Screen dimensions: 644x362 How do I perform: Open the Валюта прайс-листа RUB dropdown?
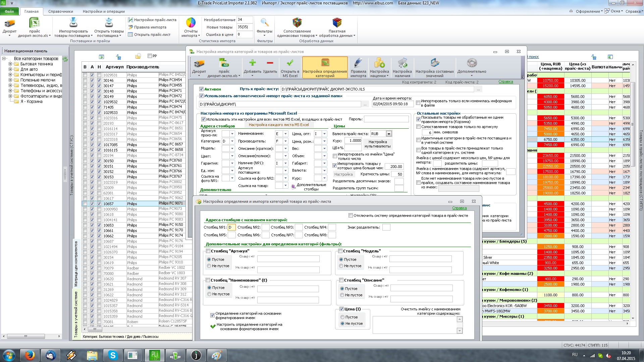point(389,134)
